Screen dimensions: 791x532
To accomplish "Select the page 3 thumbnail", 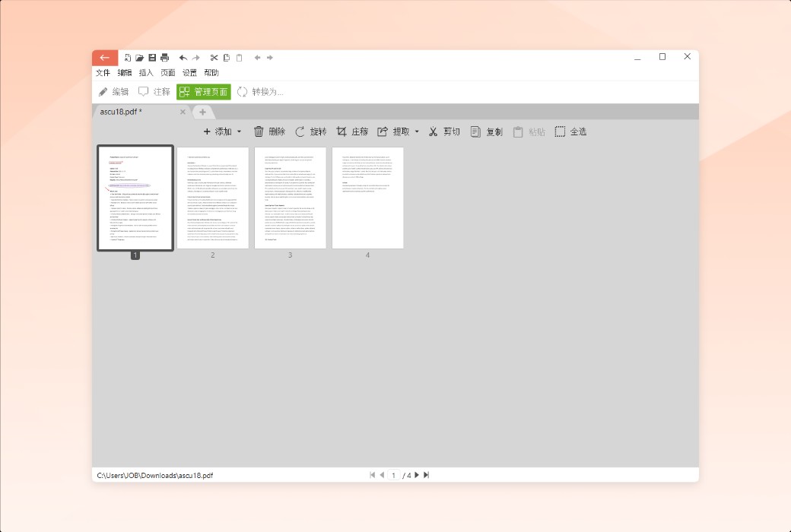I will click(x=290, y=198).
